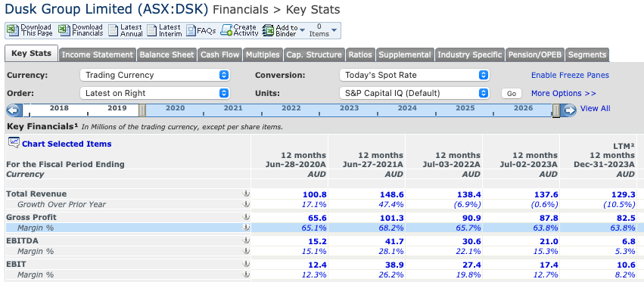Click the anchor icon in EBIT row
This screenshot has height=282, width=644.
246,264
